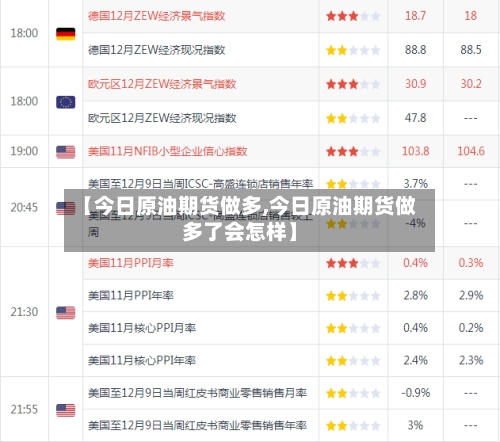The image size is (500, 442).
Task: Click star rating for 红皮书商业零售销售月率
Action: click(x=353, y=393)
